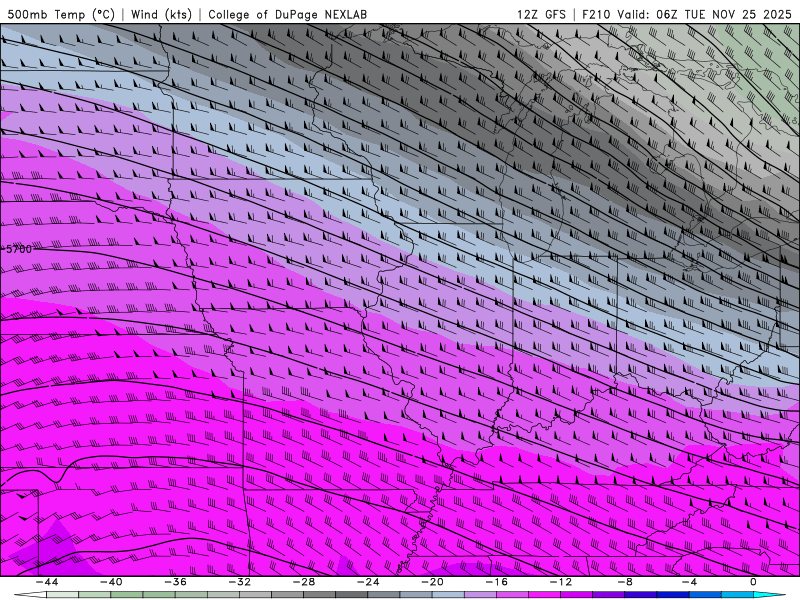The image size is (800, 600).
Task: Click the "Valid: 06Z TUE NOV 25 2025" text
Action: tap(704, 14)
